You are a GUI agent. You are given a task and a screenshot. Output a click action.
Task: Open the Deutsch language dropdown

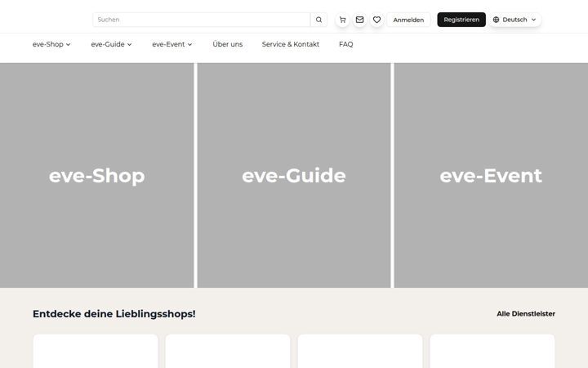(514, 20)
